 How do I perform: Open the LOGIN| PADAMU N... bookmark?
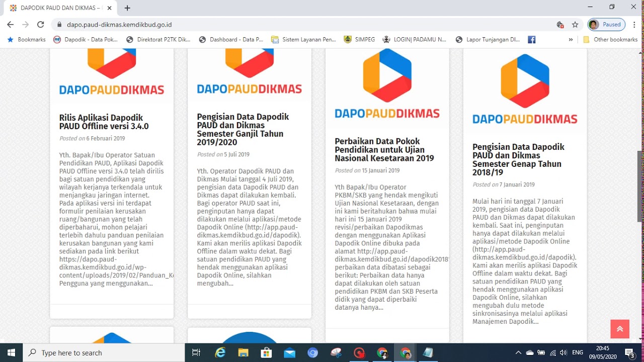(414, 39)
